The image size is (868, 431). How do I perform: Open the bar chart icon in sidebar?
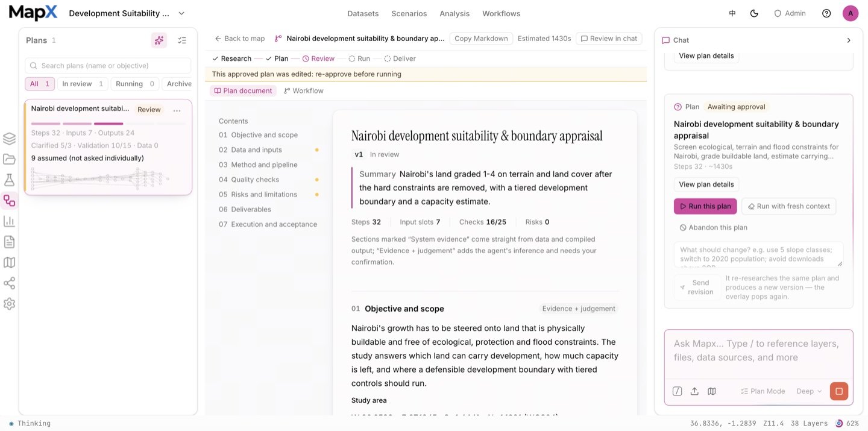[9, 221]
